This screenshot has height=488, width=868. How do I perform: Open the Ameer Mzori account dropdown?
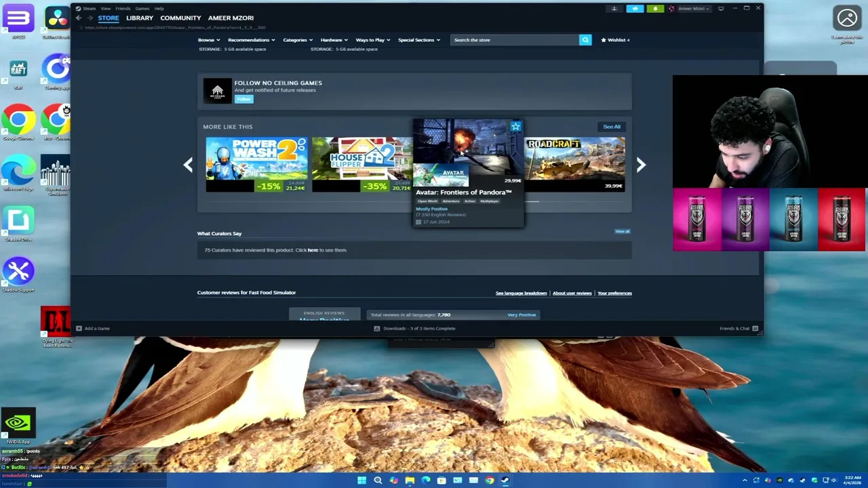[689, 9]
